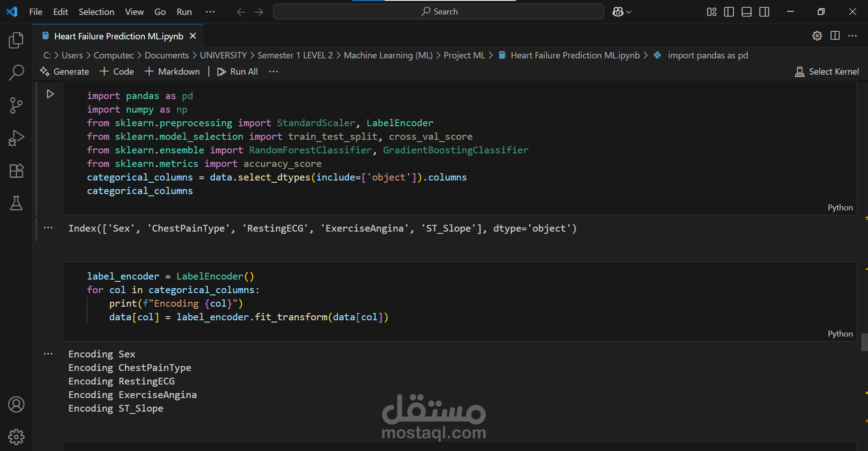Viewport: 868px width, 451px height.
Task: Toggle the bottom panel
Action: (747, 12)
